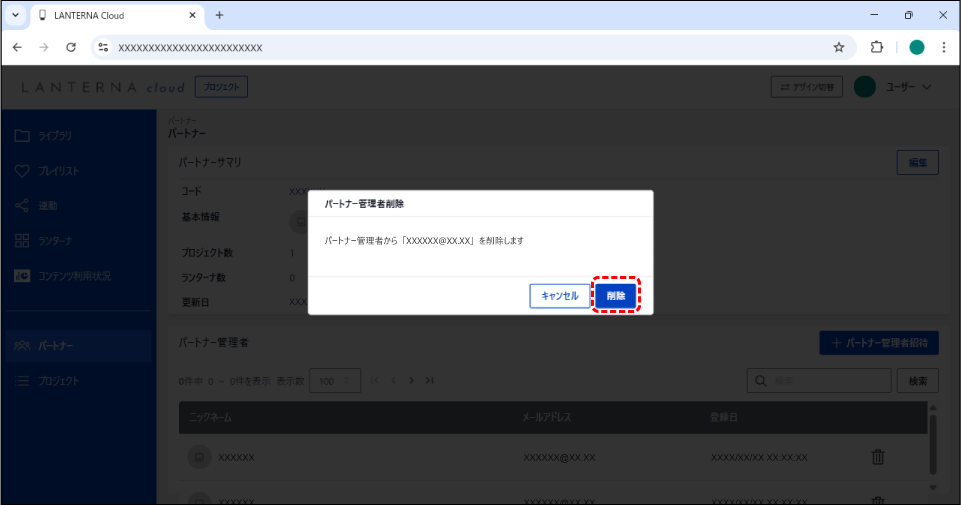Click the browser extensions puzzle icon
Screen dimensions: 961x505
(x=877, y=47)
